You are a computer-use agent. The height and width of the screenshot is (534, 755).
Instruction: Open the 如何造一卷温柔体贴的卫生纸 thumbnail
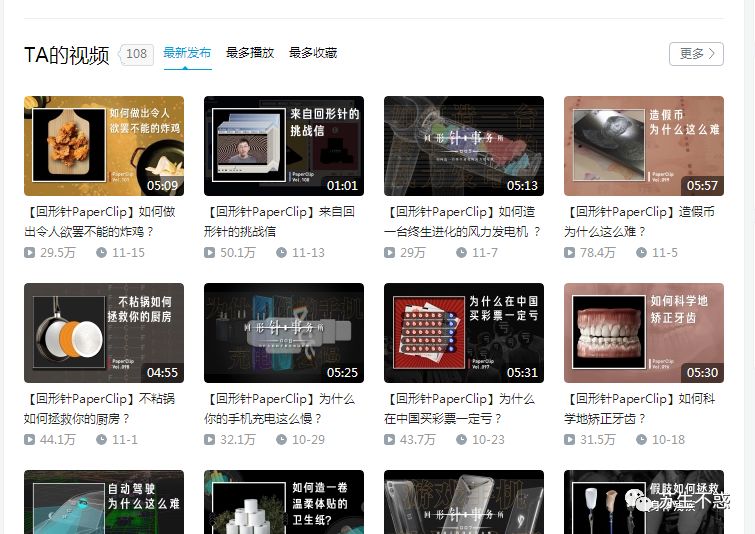[284, 502]
